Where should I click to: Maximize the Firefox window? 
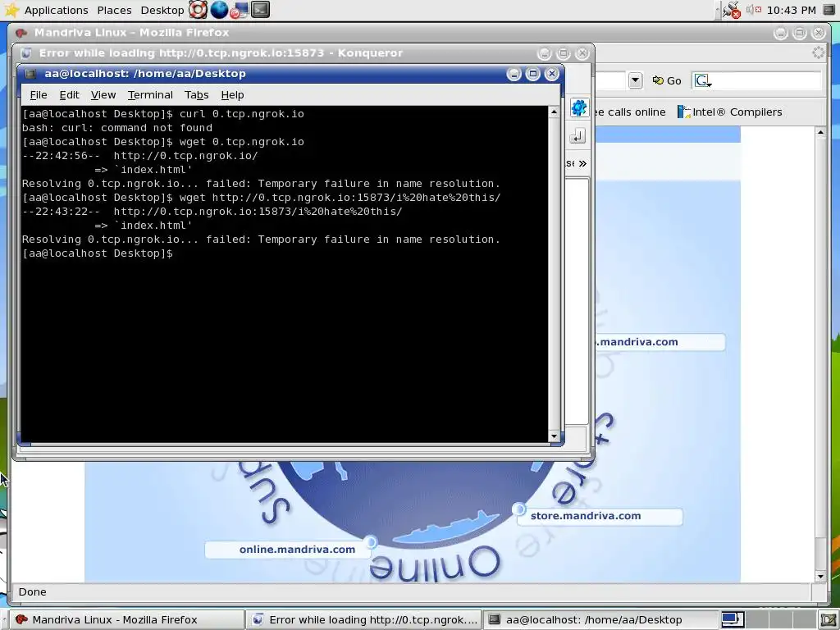(x=799, y=33)
